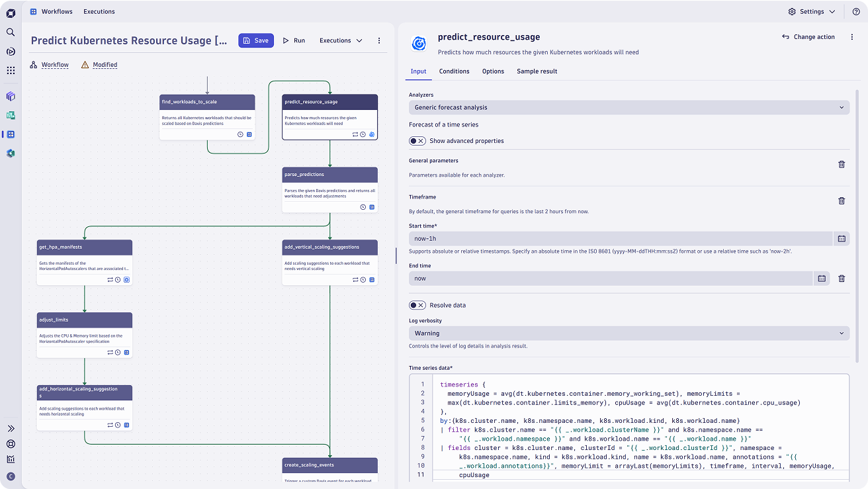
Task: Click the loop icon on predict_resource_usage node
Action: [x=355, y=134]
